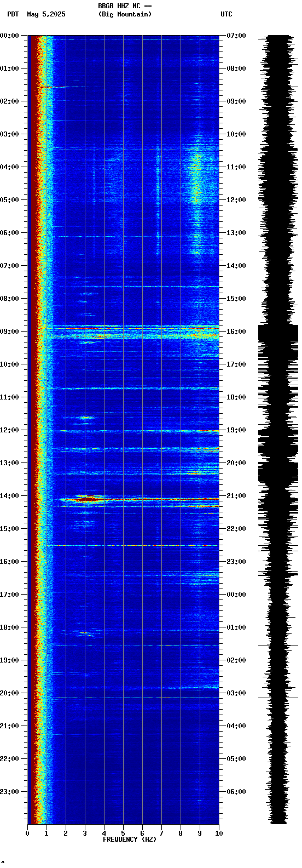Image resolution: width=302 pixels, height=868 pixels.
Task: Click the 10:00 UTC time label
Action: click(236, 134)
